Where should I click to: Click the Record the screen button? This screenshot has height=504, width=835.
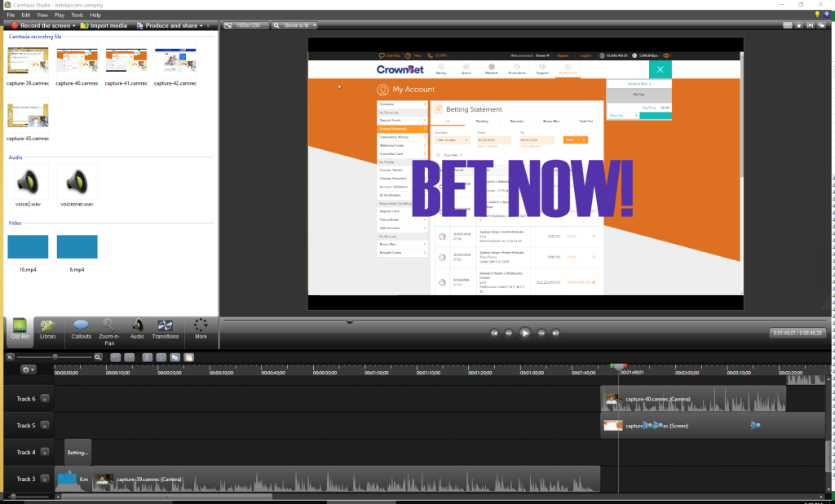41,25
